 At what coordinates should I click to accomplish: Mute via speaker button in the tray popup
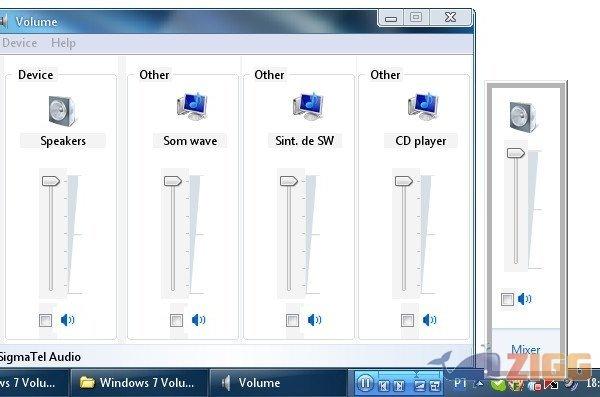tap(525, 299)
